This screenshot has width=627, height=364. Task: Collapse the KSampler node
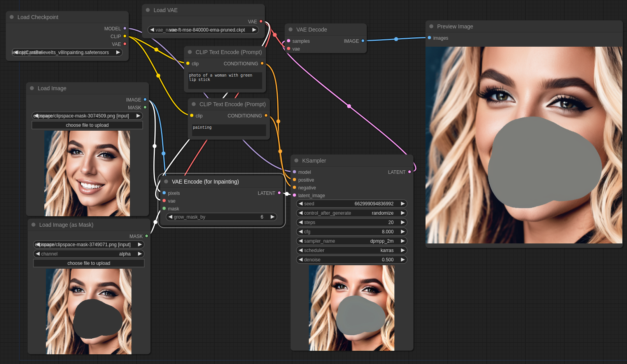point(297,161)
